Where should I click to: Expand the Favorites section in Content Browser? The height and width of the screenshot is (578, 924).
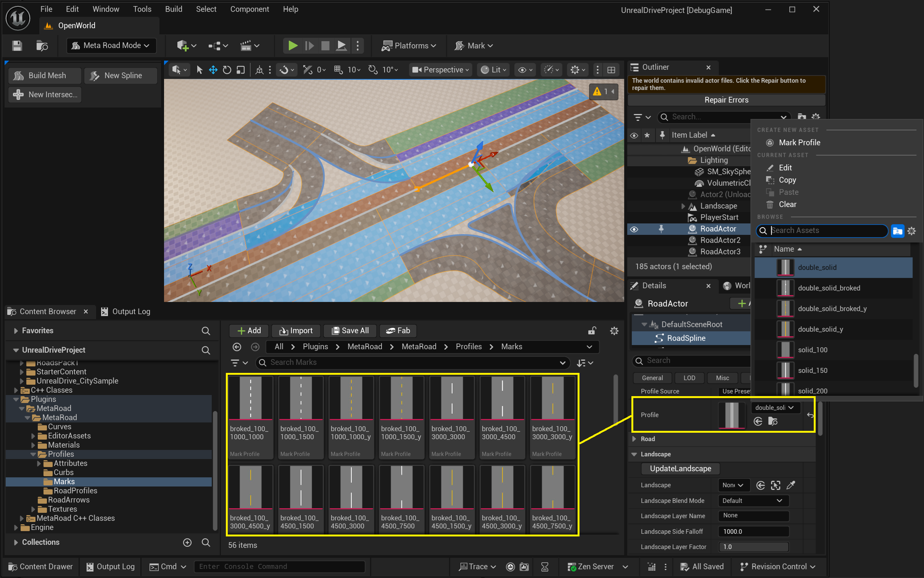[x=16, y=331]
